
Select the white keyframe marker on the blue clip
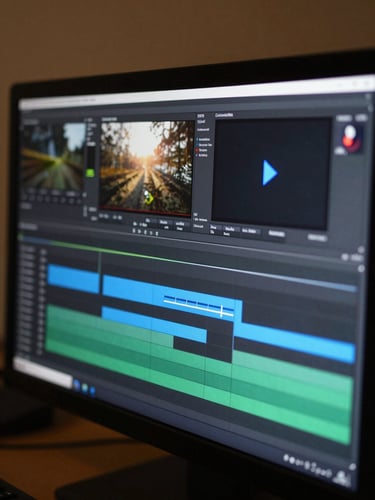pos(222,311)
